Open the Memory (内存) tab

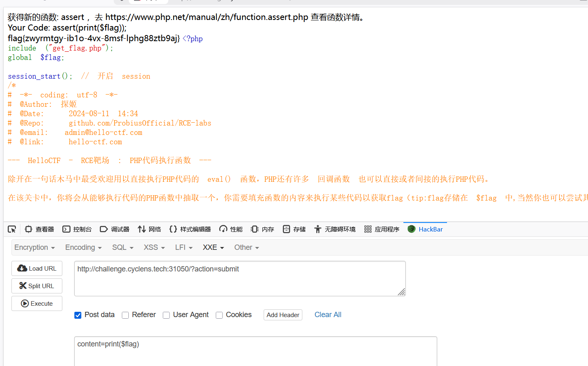tap(262, 229)
